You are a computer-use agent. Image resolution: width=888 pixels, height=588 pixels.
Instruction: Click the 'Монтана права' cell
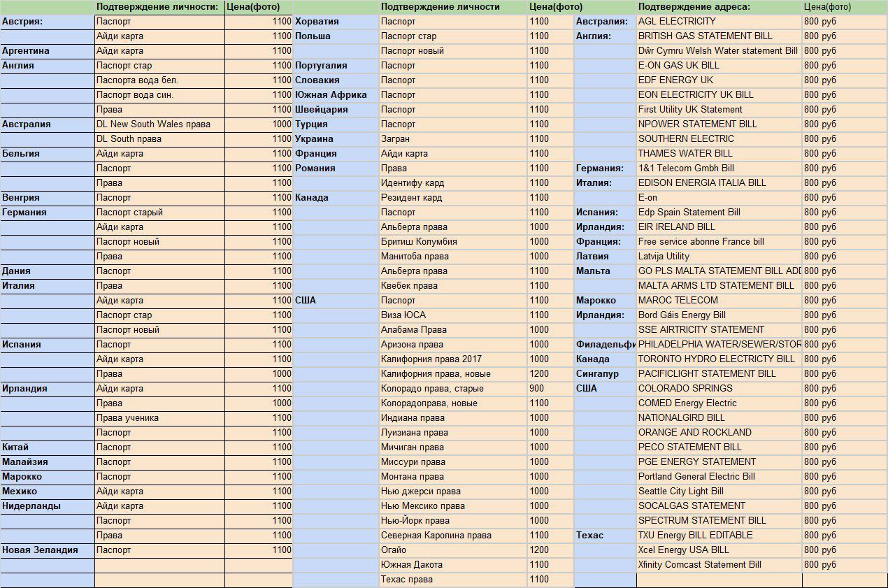[x=453, y=477]
